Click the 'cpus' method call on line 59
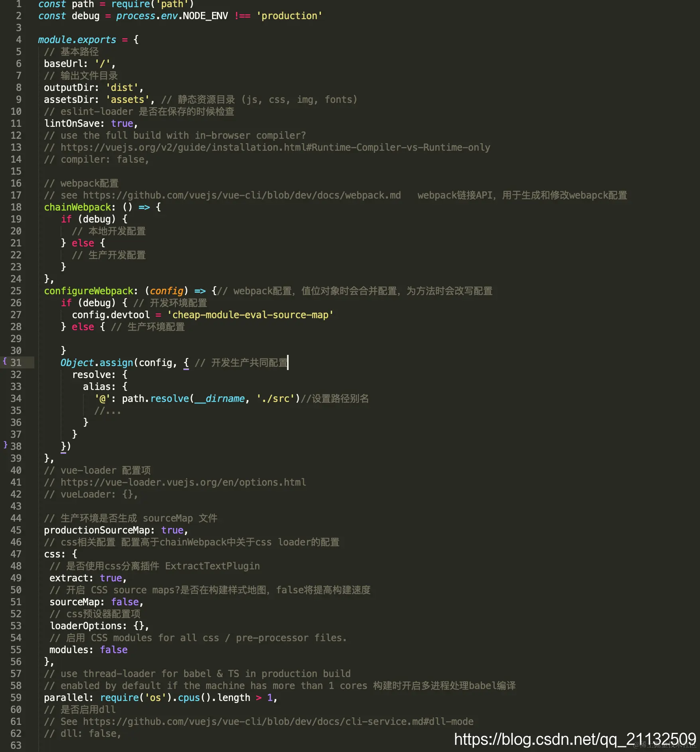 point(189,697)
